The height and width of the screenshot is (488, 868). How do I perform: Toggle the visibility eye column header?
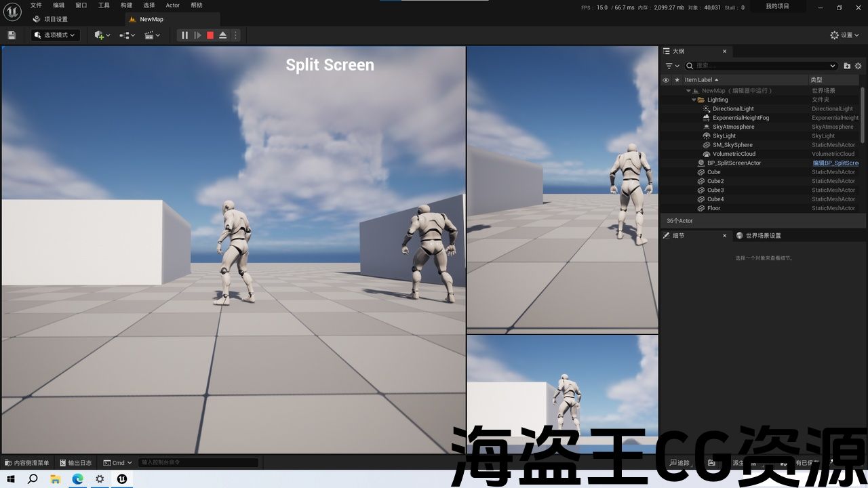coord(666,80)
